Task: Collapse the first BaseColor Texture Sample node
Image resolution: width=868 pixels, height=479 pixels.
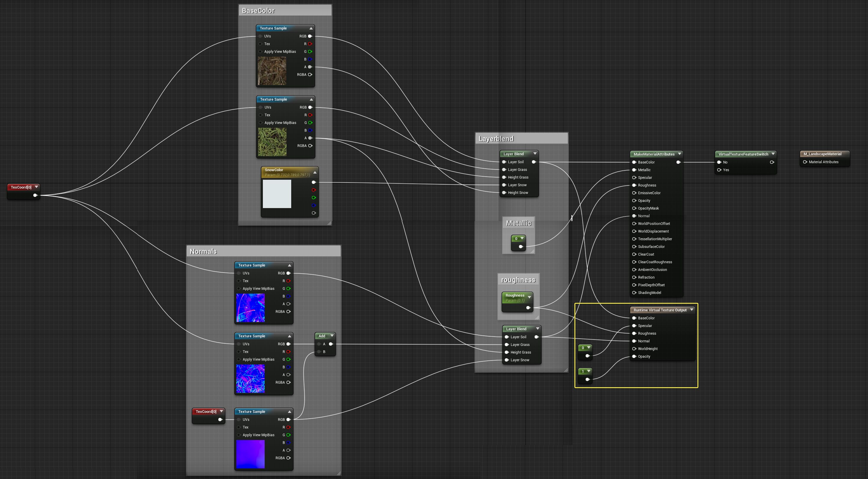Action: click(x=311, y=28)
